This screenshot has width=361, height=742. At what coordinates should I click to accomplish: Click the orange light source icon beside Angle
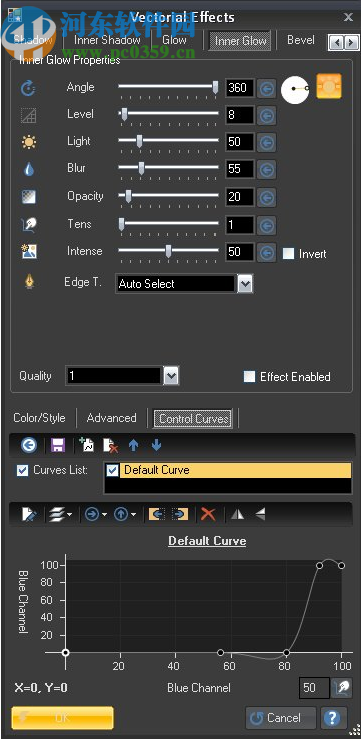click(x=329, y=87)
